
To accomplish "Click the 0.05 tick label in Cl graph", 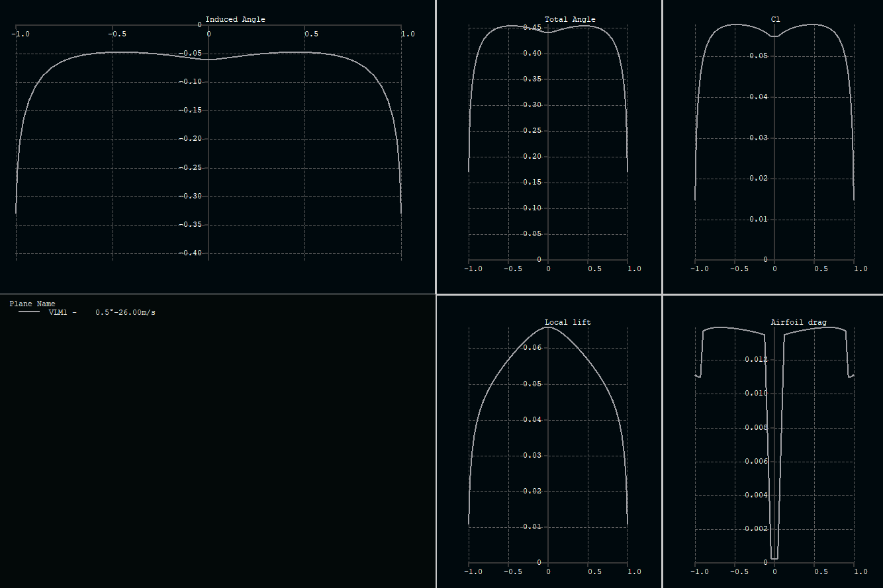I will [759, 56].
